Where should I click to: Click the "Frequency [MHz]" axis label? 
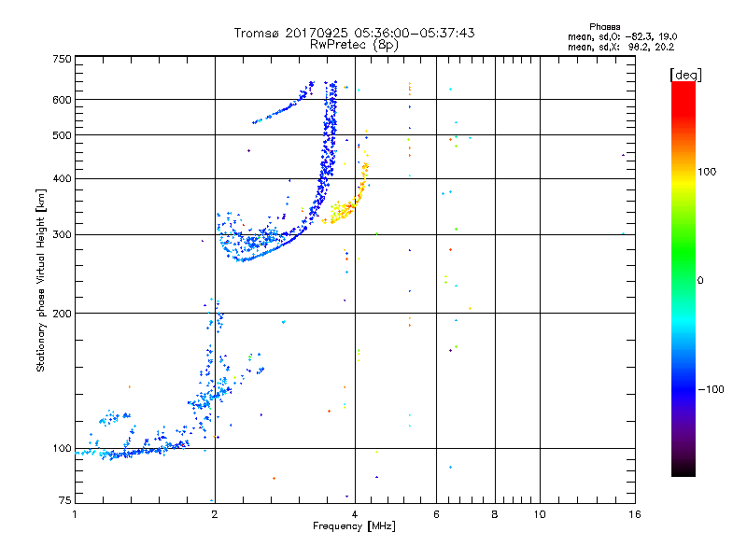click(354, 526)
